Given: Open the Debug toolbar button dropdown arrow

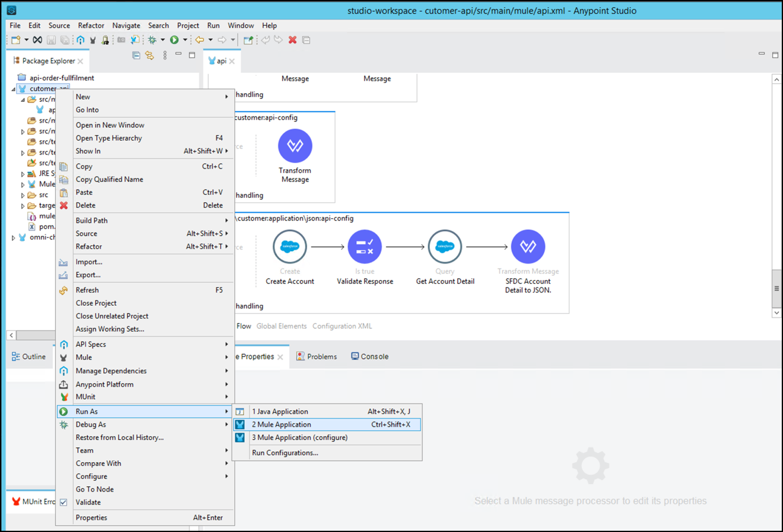Looking at the screenshot, I should 162,40.
